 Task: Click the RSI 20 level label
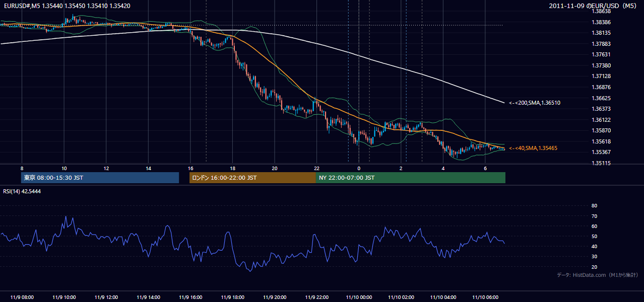594,267
